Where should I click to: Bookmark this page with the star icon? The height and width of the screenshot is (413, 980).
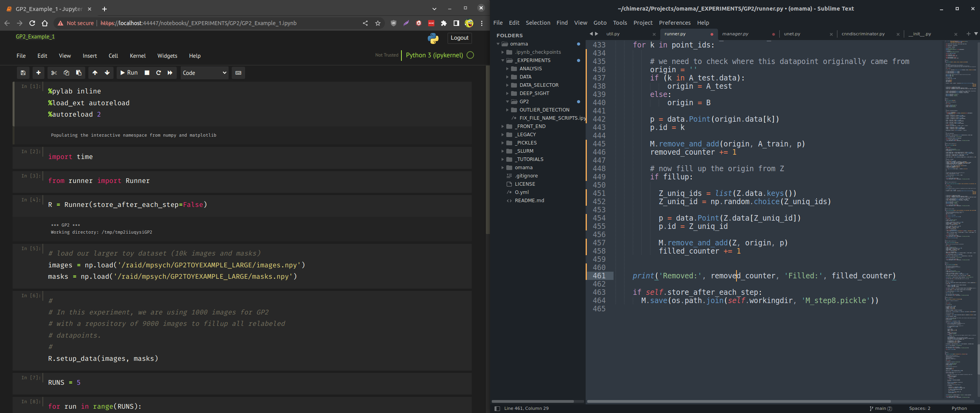[x=378, y=23]
